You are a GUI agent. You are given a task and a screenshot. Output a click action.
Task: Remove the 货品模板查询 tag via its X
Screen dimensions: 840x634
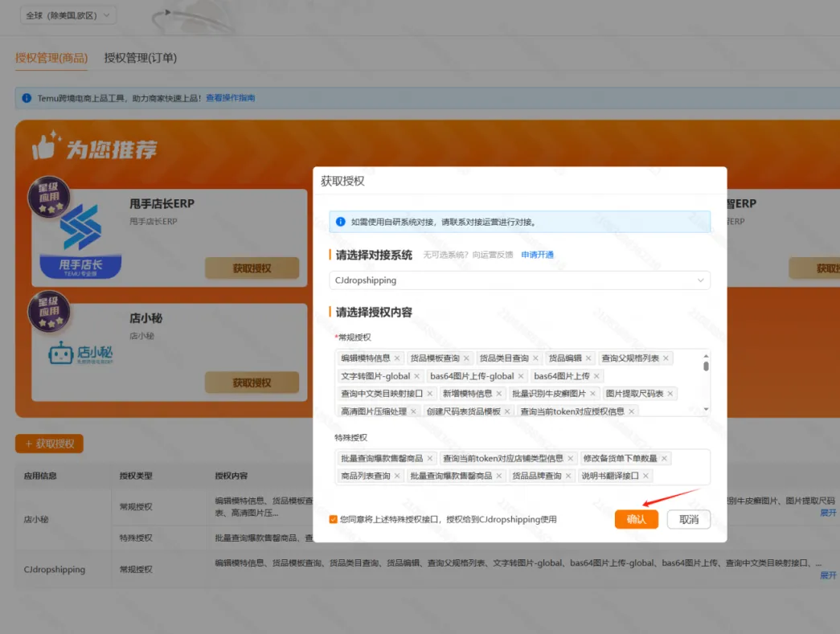click(466, 358)
